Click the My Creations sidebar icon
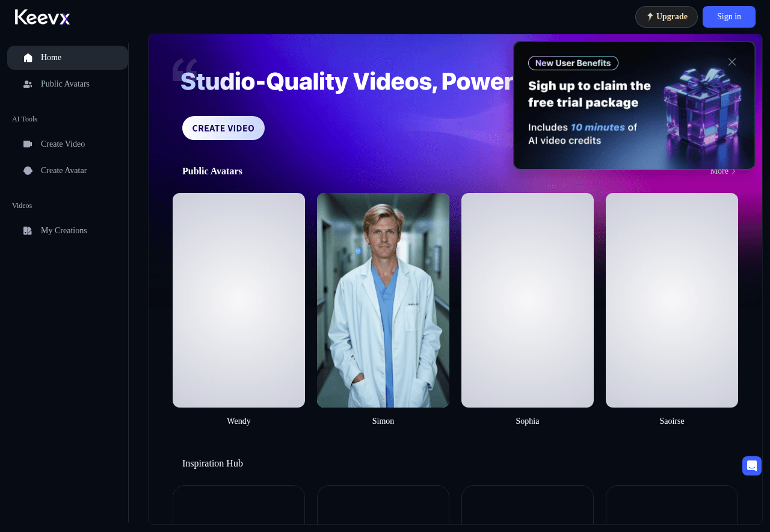770x532 pixels. (28, 231)
